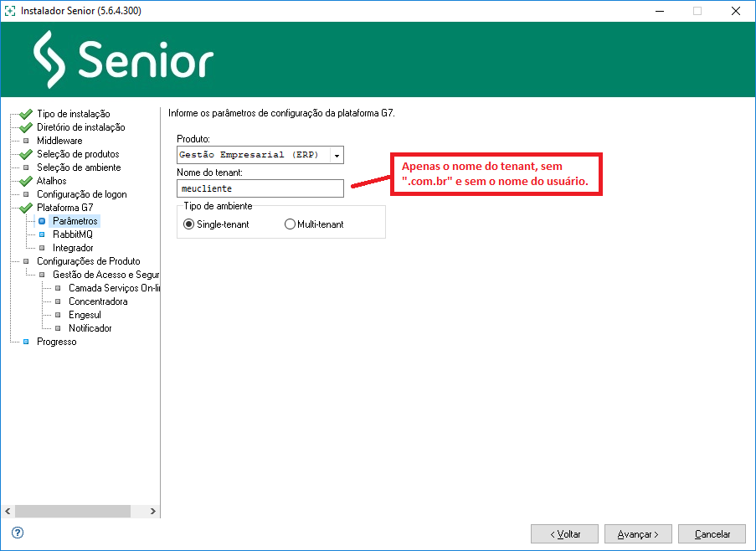Image resolution: width=756 pixels, height=551 pixels.
Task: Click the Instalador Senior title bar icon
Action: tap(10, 11)
